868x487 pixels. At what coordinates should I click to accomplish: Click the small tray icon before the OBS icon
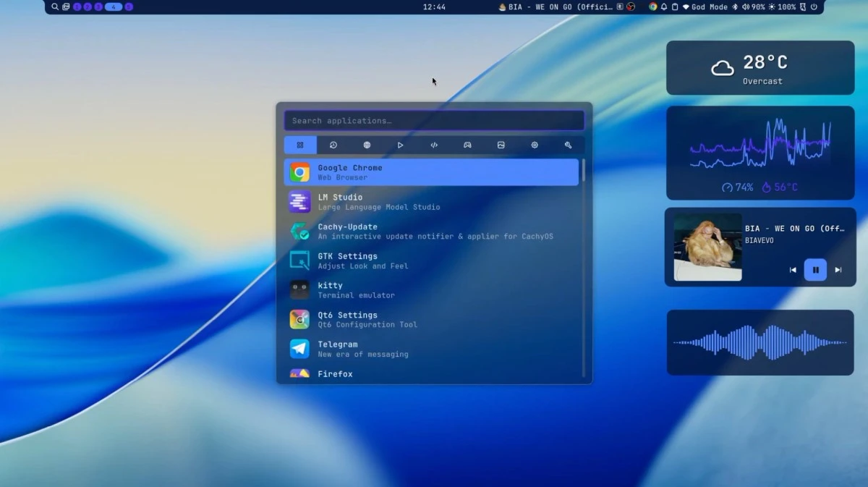[x=620, y=7]
